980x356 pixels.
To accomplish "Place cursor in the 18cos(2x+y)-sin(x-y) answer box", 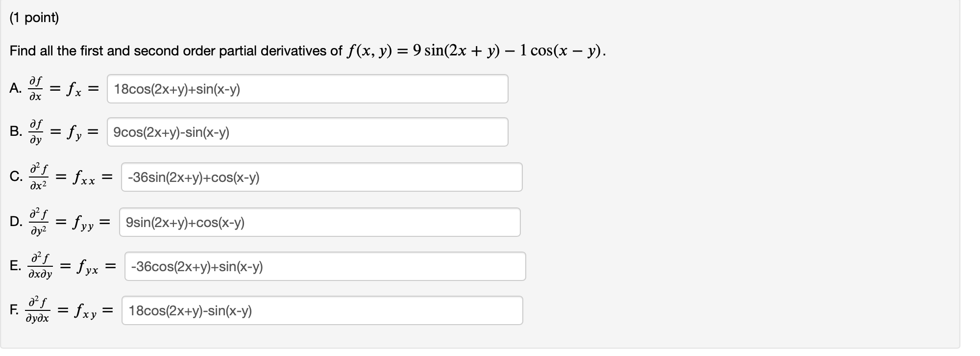I will [x=189, y=311].
